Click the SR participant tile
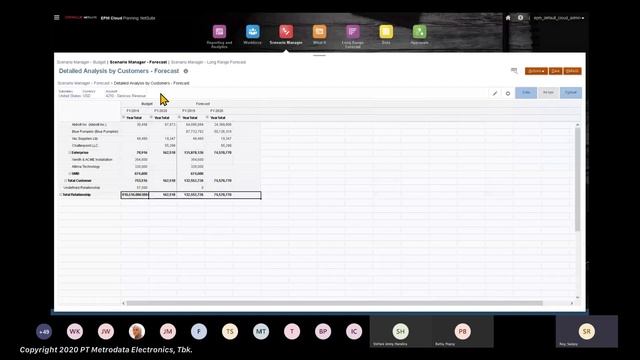 [x=587, y=331]
